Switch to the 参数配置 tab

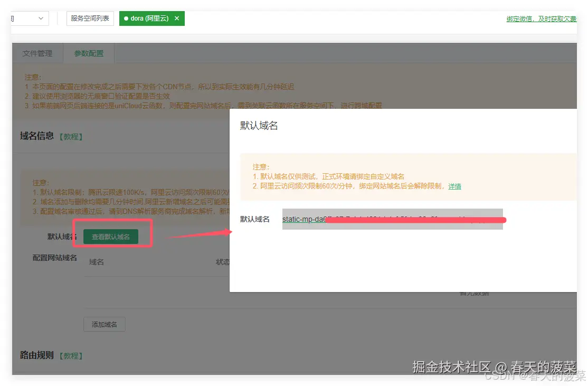coord(89,53)
